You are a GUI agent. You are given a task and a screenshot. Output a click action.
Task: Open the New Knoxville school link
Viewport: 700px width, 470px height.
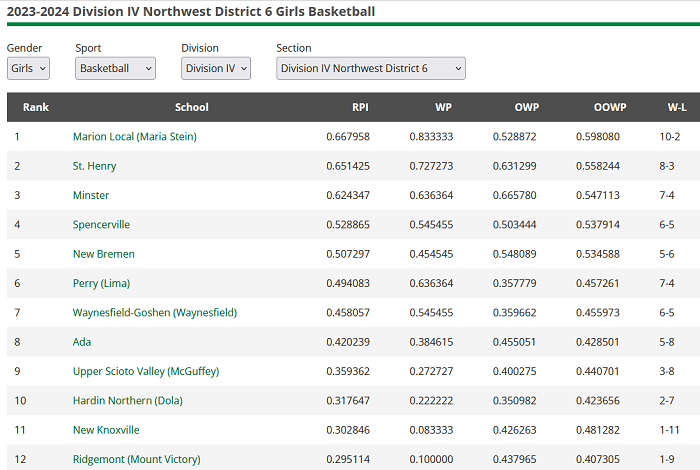(106, 430)
